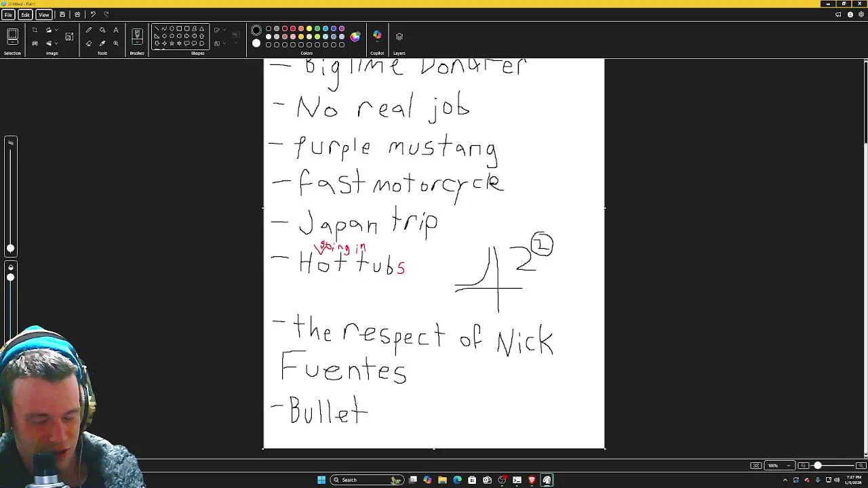Open the Layers panel
This screenshot has height=488, width=868.
pyautogui.click(x=399, y=37)
